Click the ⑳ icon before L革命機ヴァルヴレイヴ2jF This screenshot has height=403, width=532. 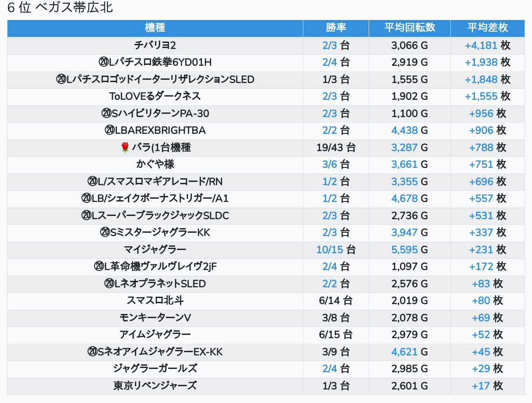pyautogui.click(x=98, y=267)
